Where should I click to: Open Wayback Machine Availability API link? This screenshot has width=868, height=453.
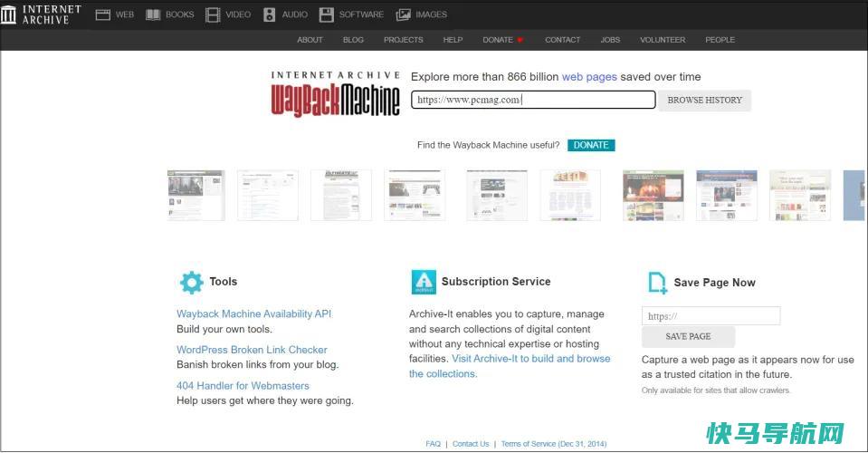[x=253, y=314]
